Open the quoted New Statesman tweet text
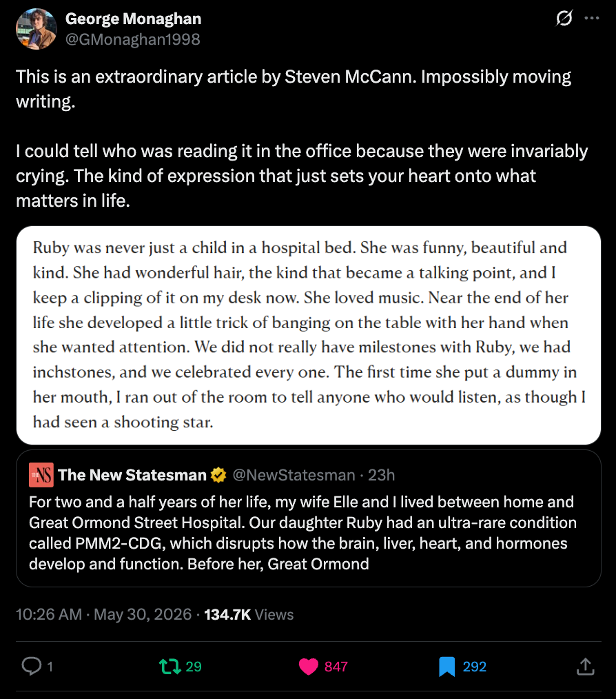The height and width of the screenshot is (699, 616). coord(303,533)
